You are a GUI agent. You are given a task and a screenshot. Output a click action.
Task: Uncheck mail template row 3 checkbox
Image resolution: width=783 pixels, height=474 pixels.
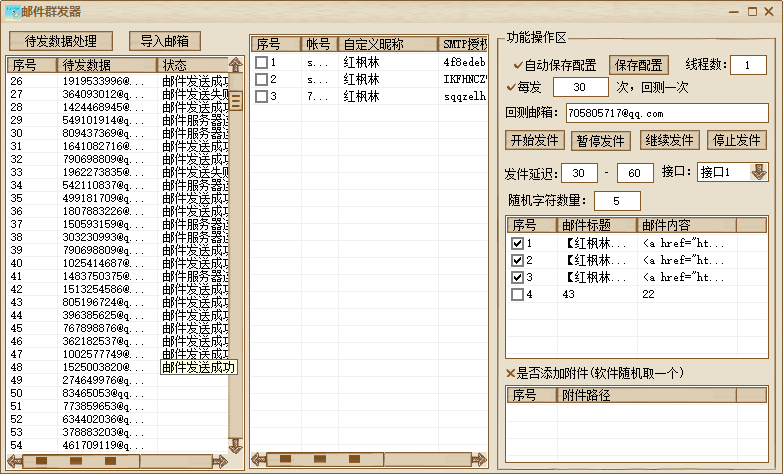click(x=517, y=277)
